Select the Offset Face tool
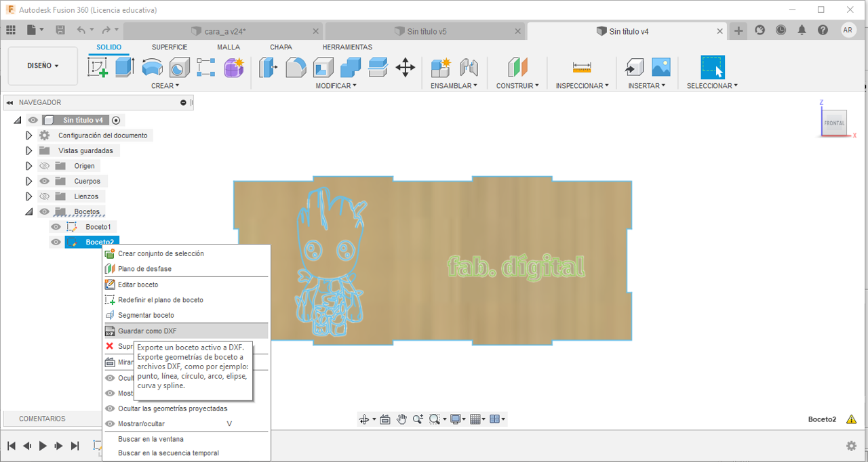Screen dimensions: 868x462 378,67
